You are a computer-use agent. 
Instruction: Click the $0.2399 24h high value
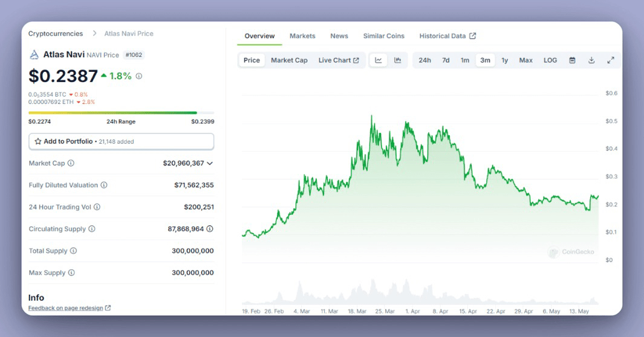click(203, 121)
